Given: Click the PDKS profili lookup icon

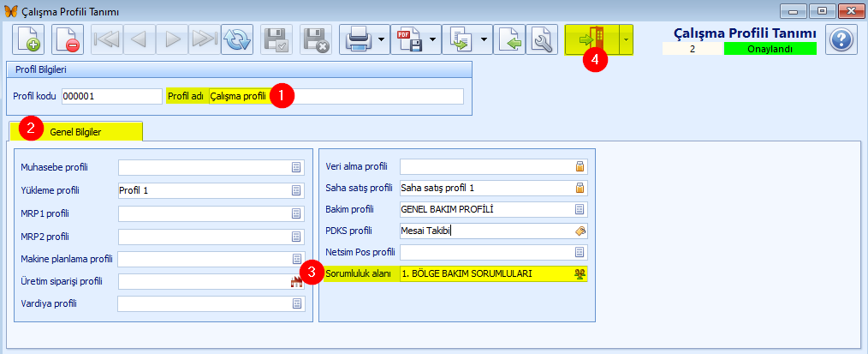Looking at the screenshot, I should (580, 231).
